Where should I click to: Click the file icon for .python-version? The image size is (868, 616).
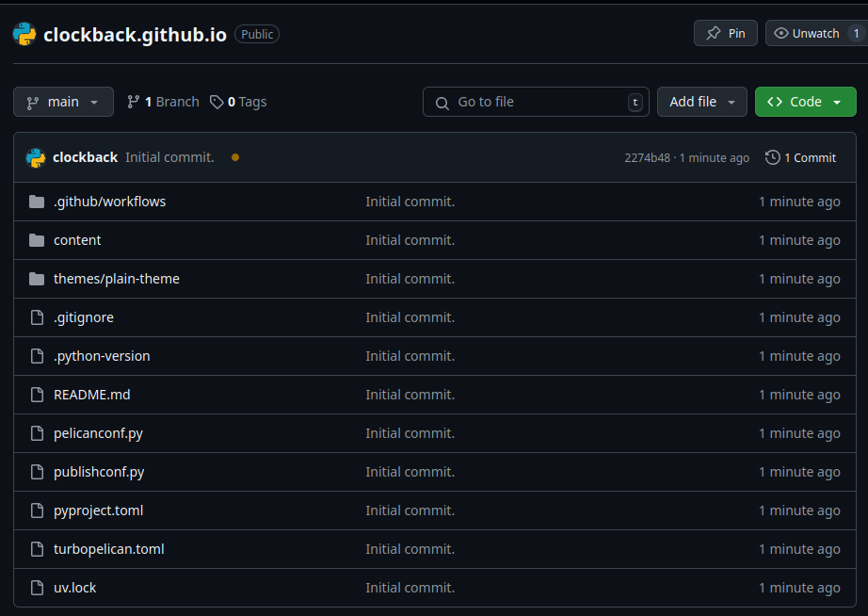(37, 356)
